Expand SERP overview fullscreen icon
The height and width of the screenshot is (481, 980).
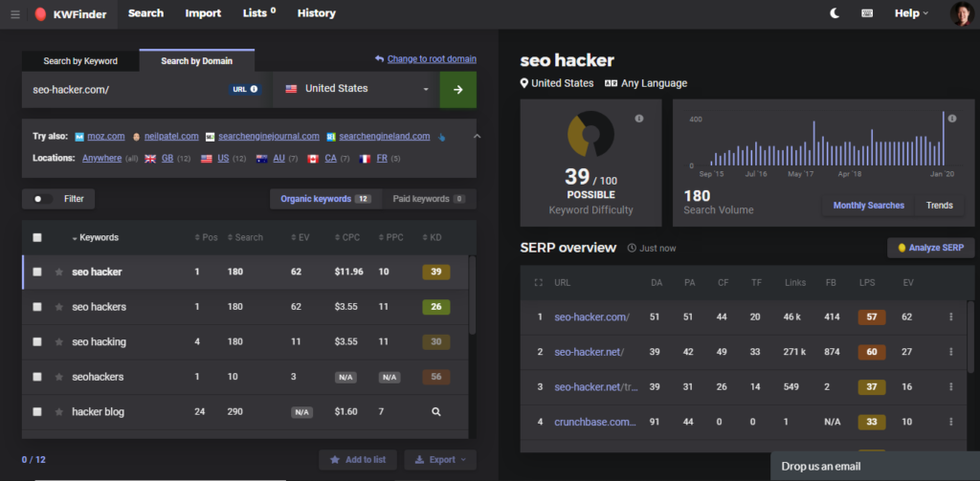pyautogui.click(x=538, y=283)
